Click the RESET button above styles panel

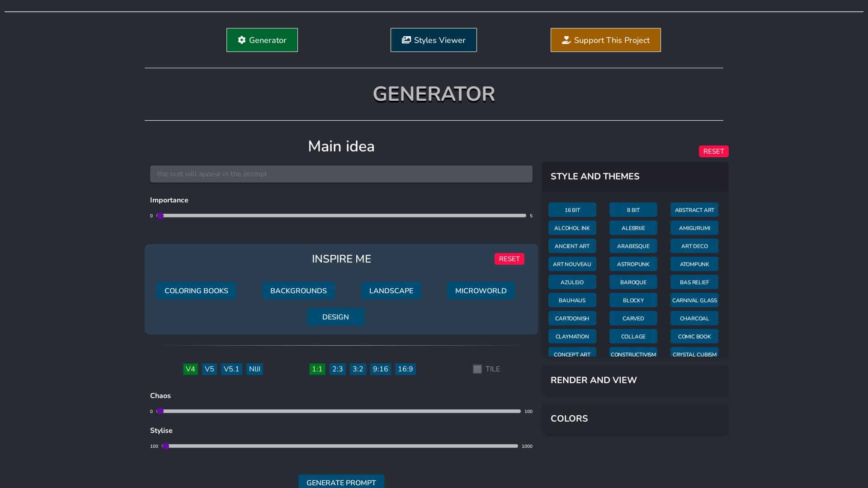click(713, 151)
